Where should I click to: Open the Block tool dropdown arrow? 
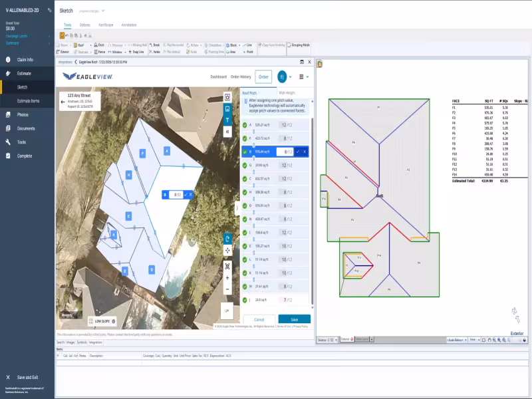[x=239, y=45]
